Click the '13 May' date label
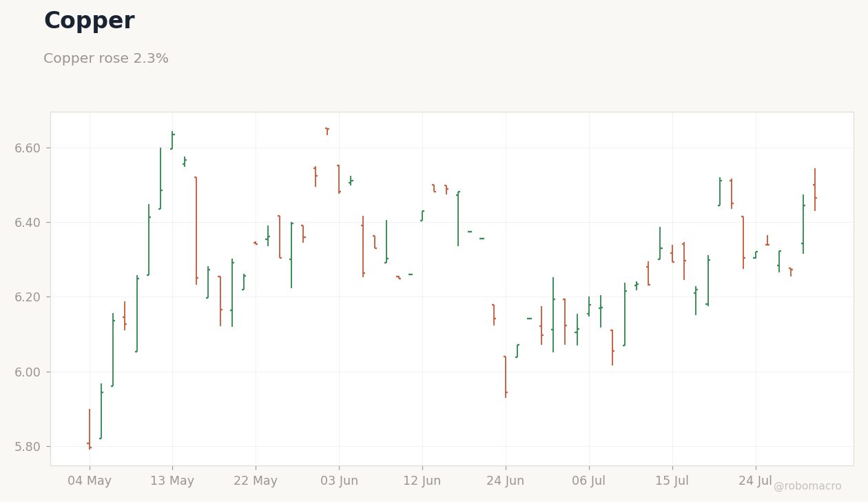868x502 pixels. pos(172,481)
